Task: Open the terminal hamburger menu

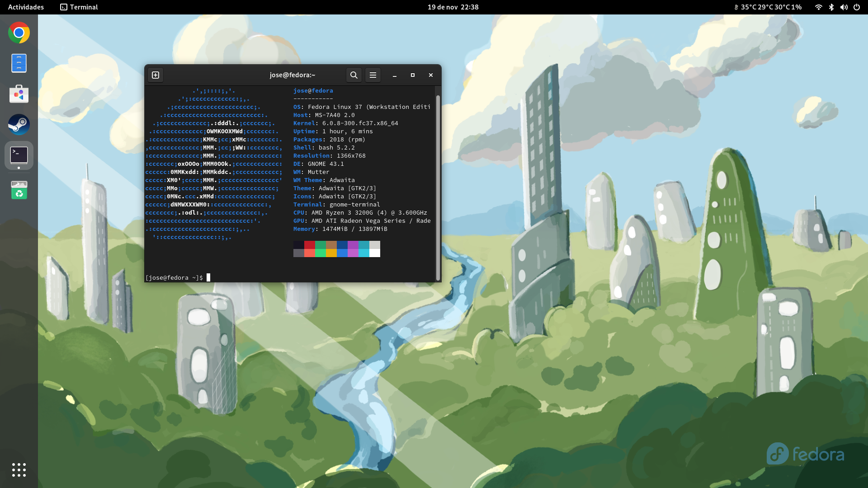Action: [373, 75]
